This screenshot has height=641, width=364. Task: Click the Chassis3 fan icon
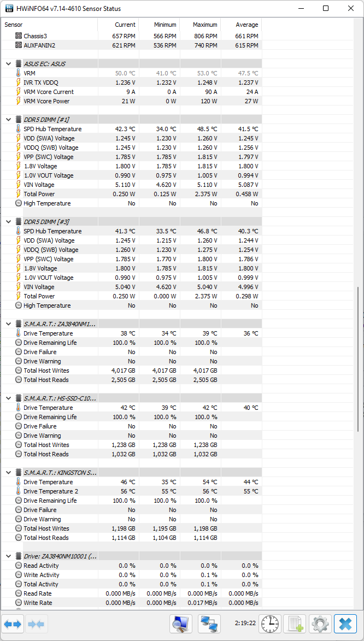19,36
